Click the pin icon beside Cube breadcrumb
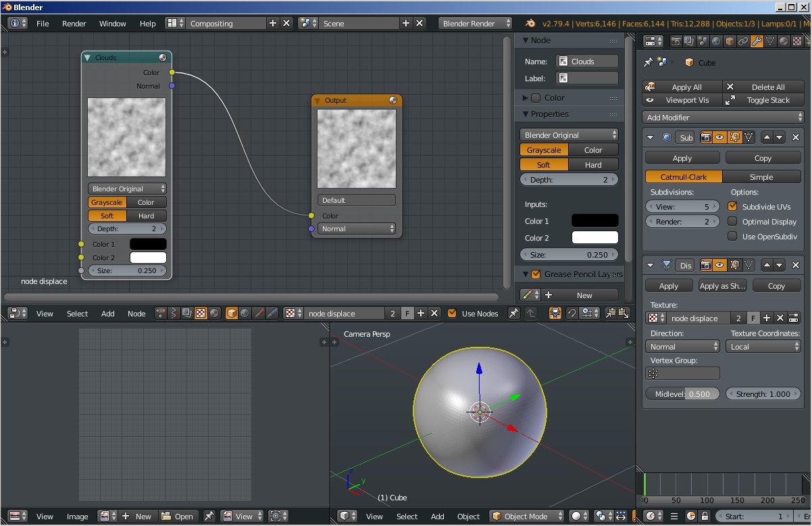The width and height of the screenshot is (812, 526). point(649,62)
